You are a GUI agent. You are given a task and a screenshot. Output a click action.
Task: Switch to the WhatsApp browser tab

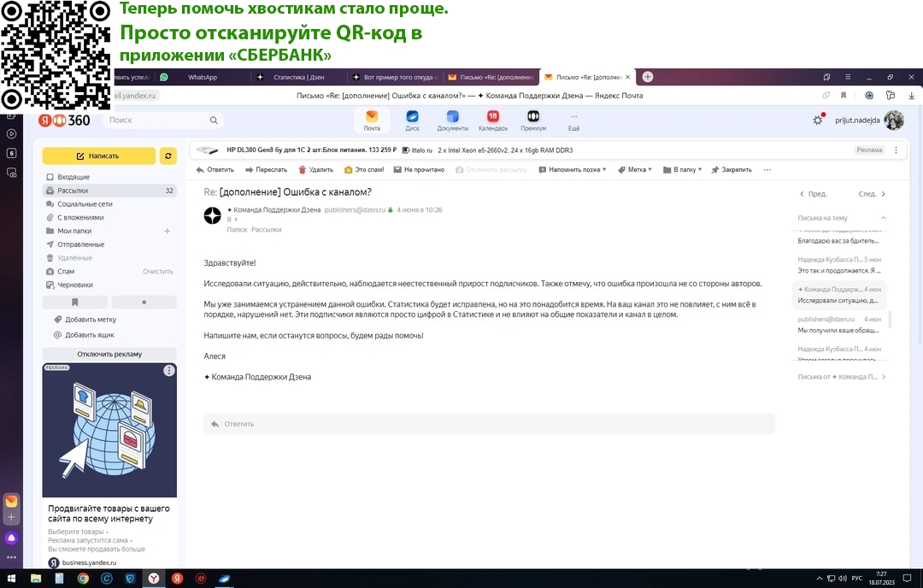pos(203,77)
